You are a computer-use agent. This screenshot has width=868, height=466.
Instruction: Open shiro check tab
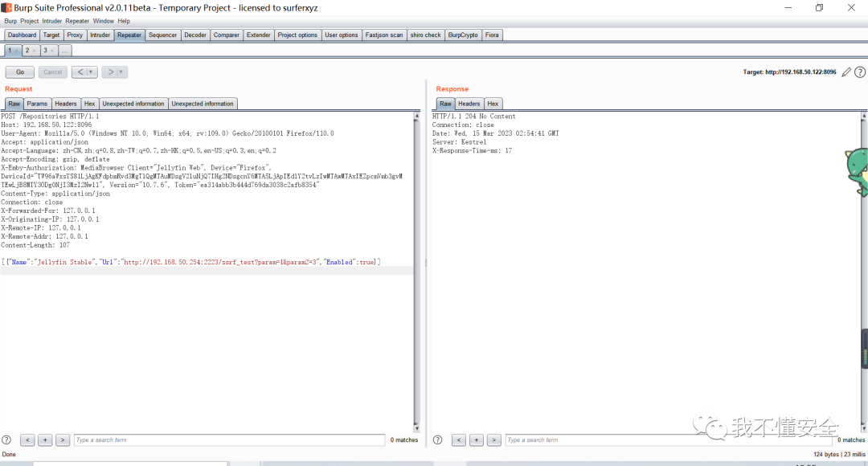coord(426,35)
